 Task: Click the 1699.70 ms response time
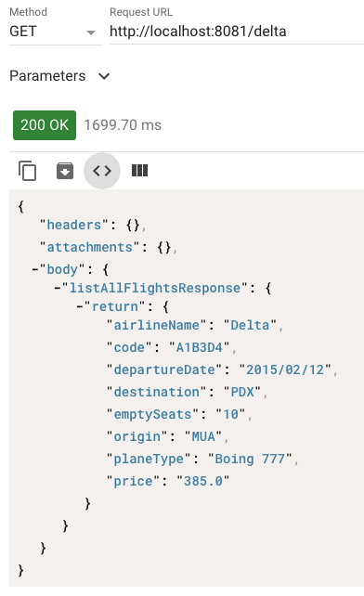tap(123, 125)
